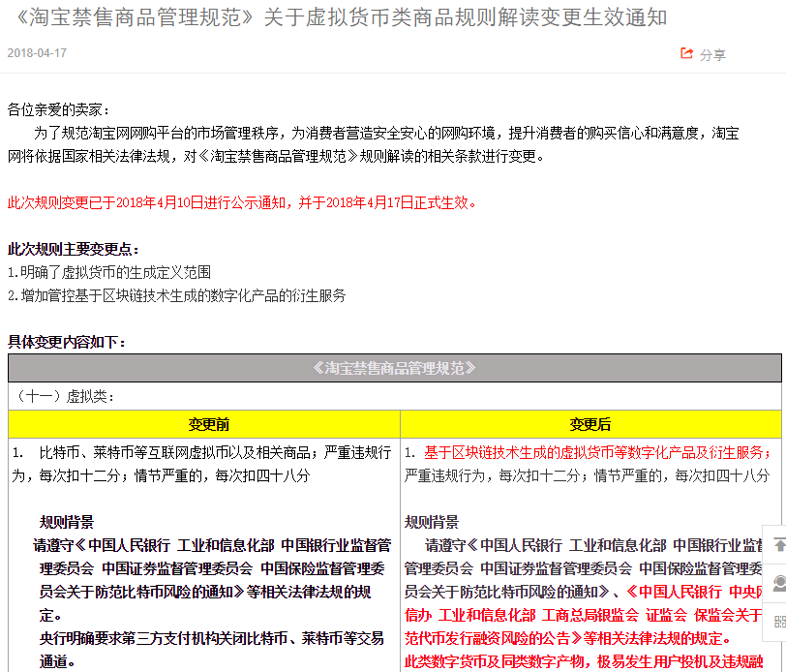Image resolution: width=786 pixels, height=672 pixels.
Task: Click the yellow 变更前 column header
Action: point(204,424)
